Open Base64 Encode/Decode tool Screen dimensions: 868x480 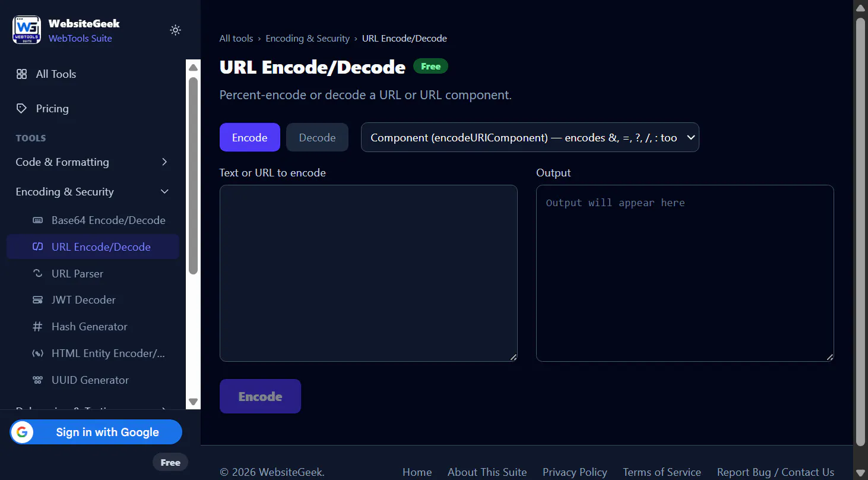pyautogui.click(x=93, y=220)
